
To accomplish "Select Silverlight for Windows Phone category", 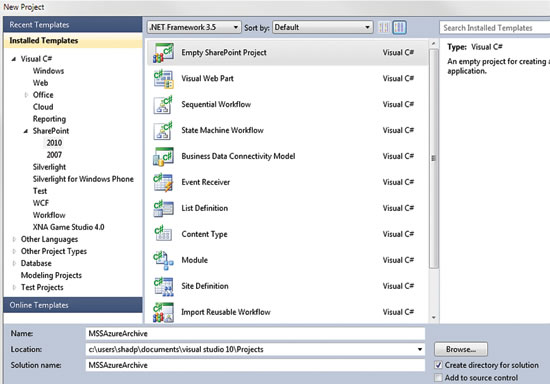I will click(x=83, y=179).
